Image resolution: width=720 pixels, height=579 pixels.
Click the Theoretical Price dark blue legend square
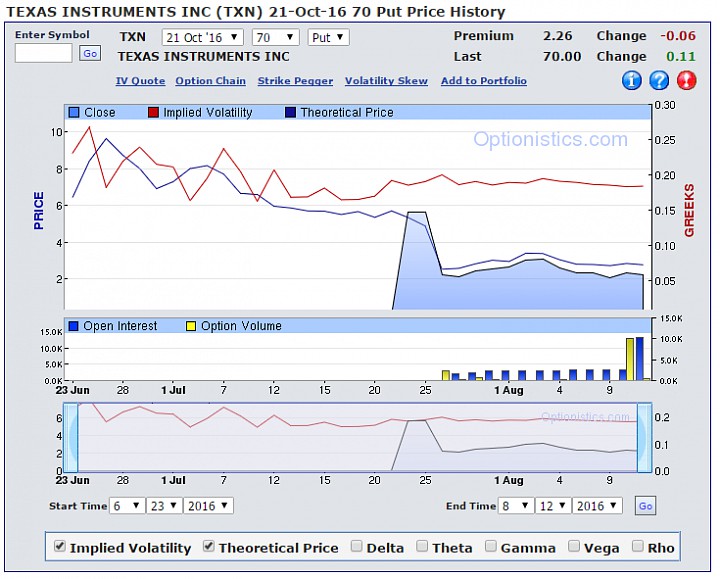coord(290,112)
